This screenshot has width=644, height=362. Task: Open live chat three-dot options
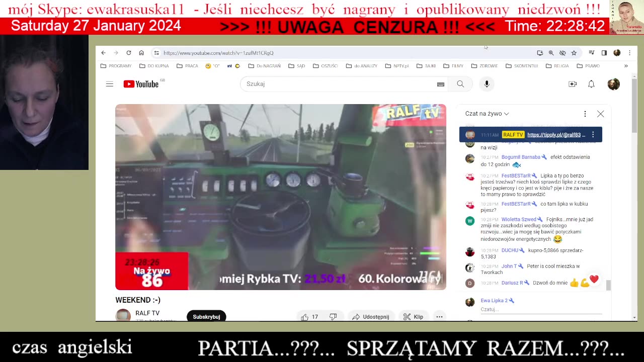click(x=585, y=114)
